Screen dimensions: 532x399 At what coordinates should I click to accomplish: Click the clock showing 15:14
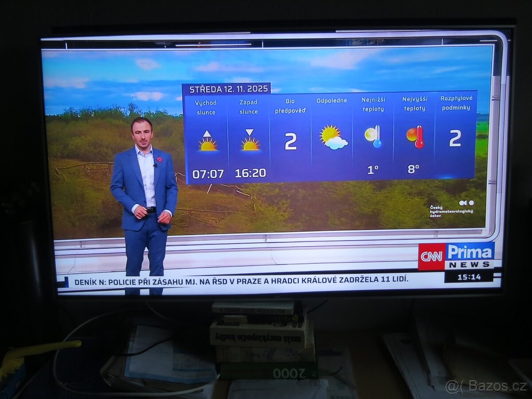[x=469, y=277]
